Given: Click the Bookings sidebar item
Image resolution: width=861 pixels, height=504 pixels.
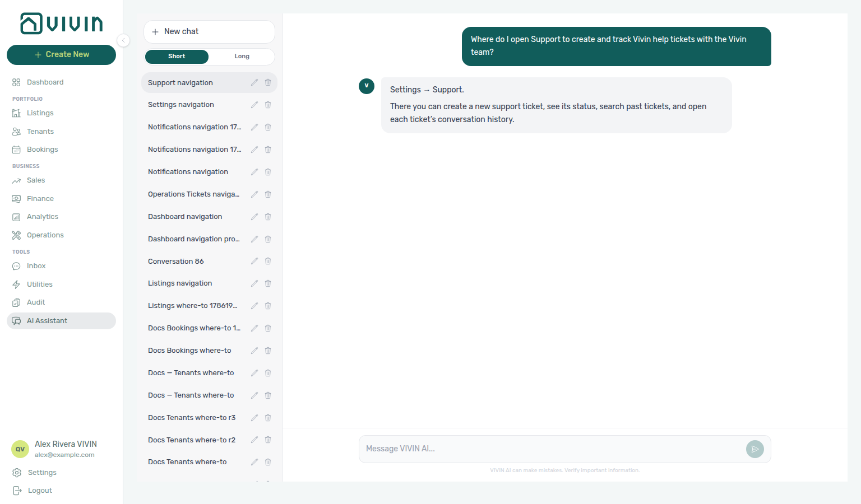Looking at the screenshot, I should point(61,150).
